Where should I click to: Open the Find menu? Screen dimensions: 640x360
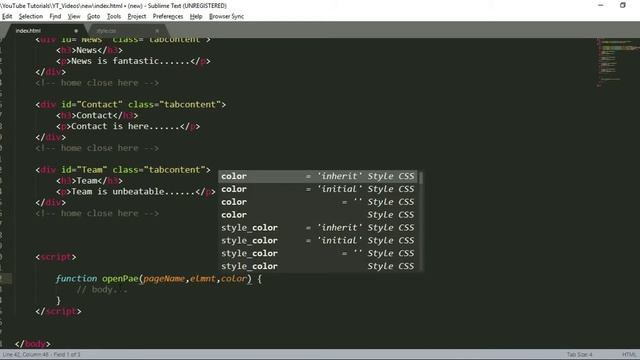(55, 16)
